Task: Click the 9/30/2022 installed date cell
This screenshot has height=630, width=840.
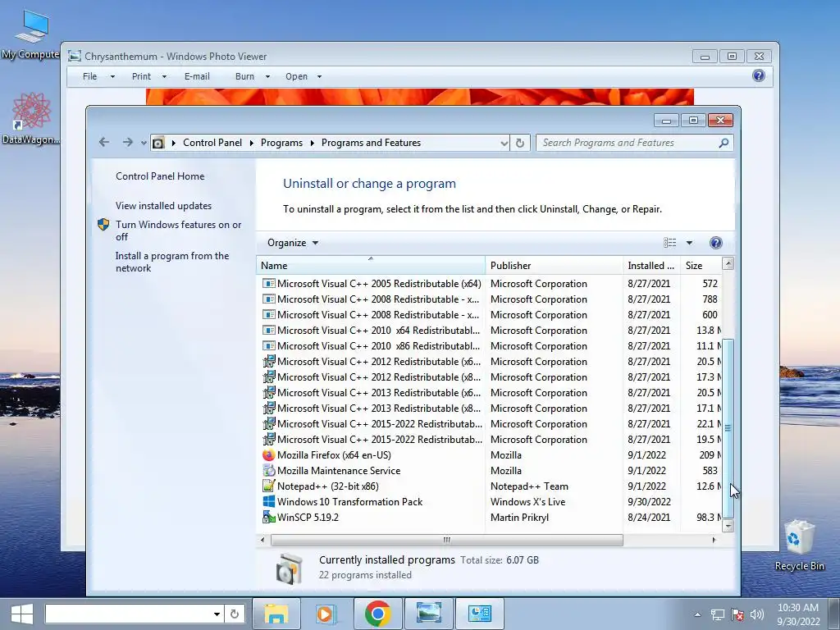Action: pos(650,502)
